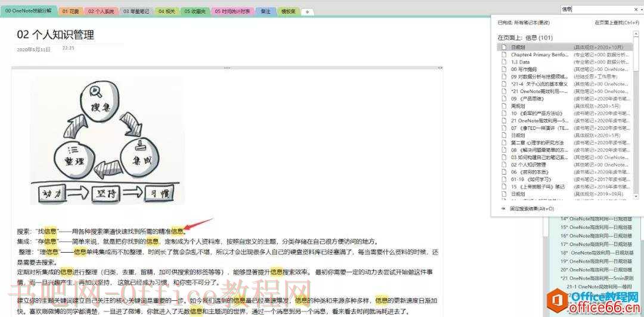Open the 02 个人系统 section tab

pyautogui.click(x=101, y=11)
